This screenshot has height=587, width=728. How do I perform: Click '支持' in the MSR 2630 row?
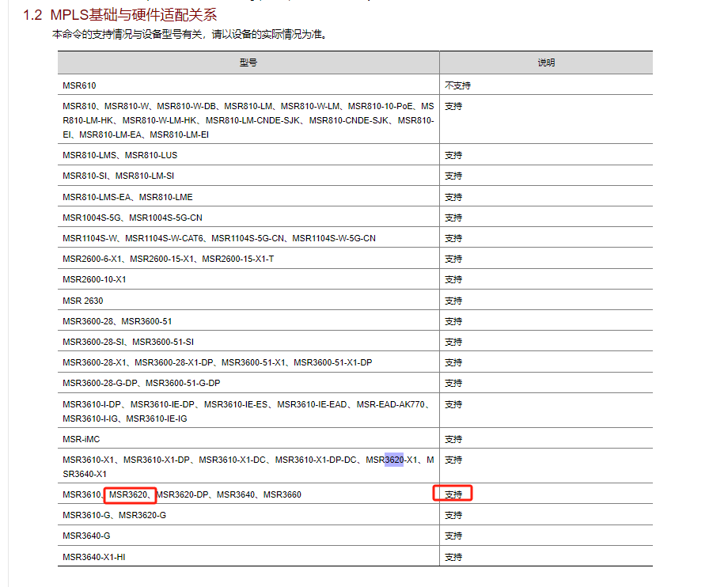coord(453,301)
